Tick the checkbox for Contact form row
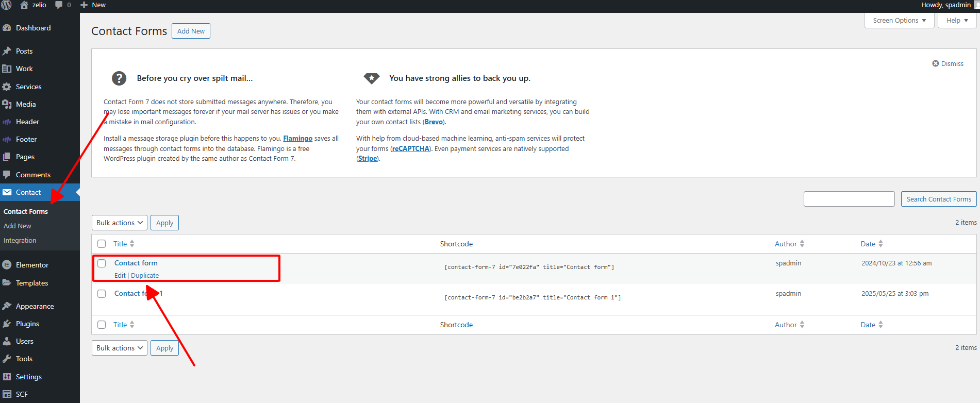The width and height of the screenshot is (980, 403). 102,263
